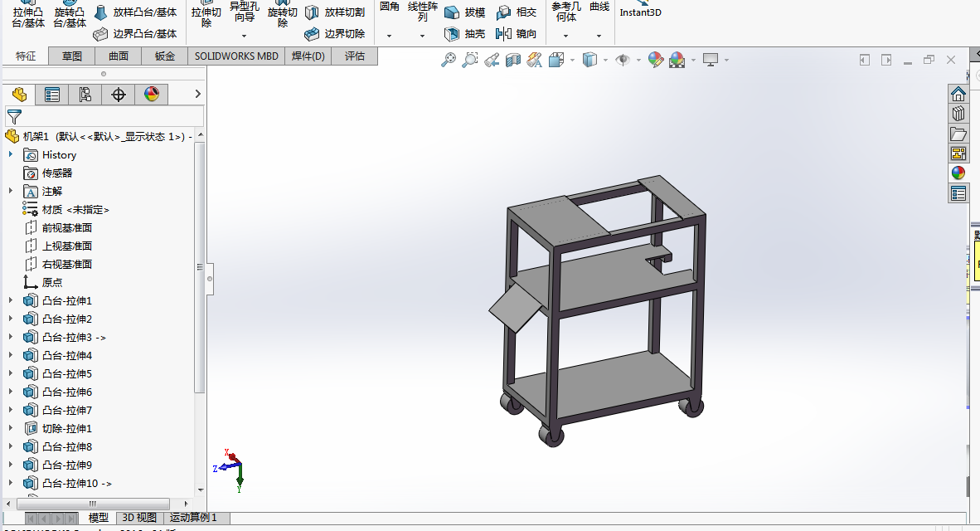The width and height of the screenshot is (980, 531).
Task: Open the Design Library task pane icon
Action: (958, 114)
